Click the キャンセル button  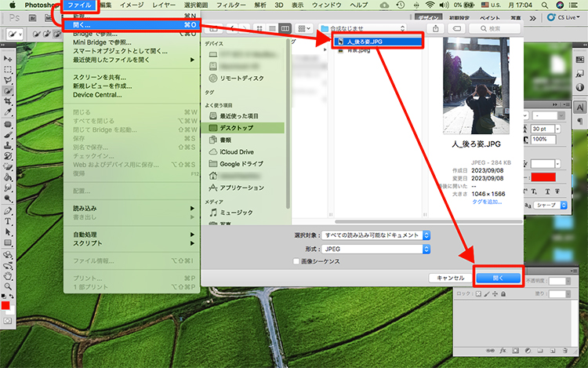point(451,278)
